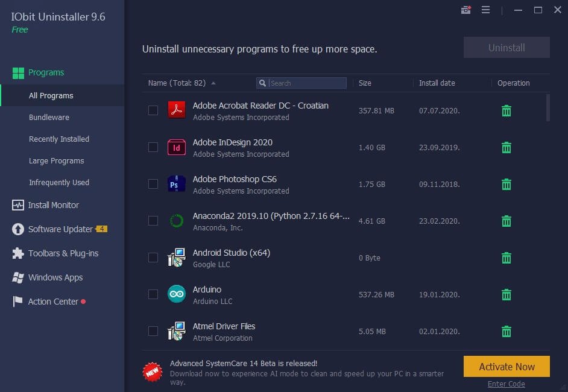Click the Anaconda green ring icon

[177, 221]
